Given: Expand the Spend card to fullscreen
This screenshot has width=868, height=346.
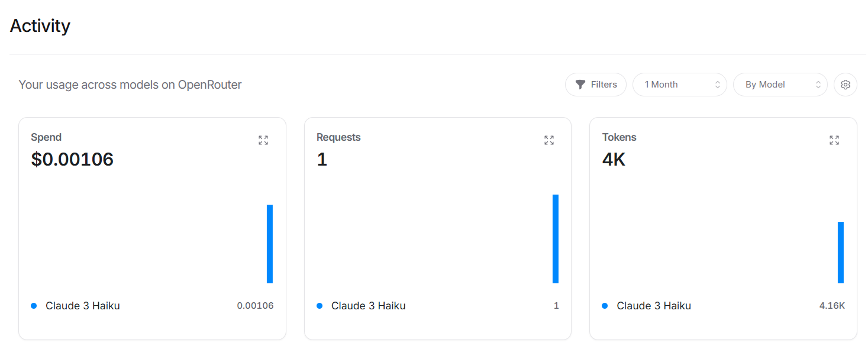Looking at the screenshot, I should (263, 140).
